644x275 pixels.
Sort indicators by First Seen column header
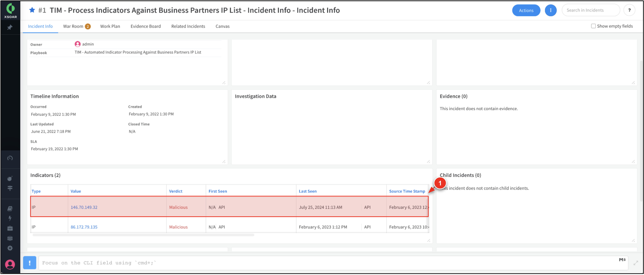point(217,191)
